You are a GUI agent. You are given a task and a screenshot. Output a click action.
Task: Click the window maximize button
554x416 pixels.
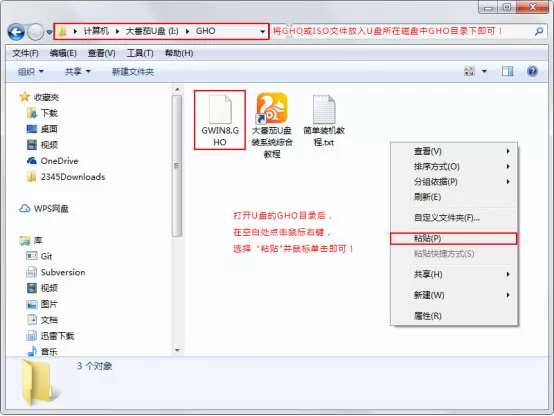tap(507, 7)
